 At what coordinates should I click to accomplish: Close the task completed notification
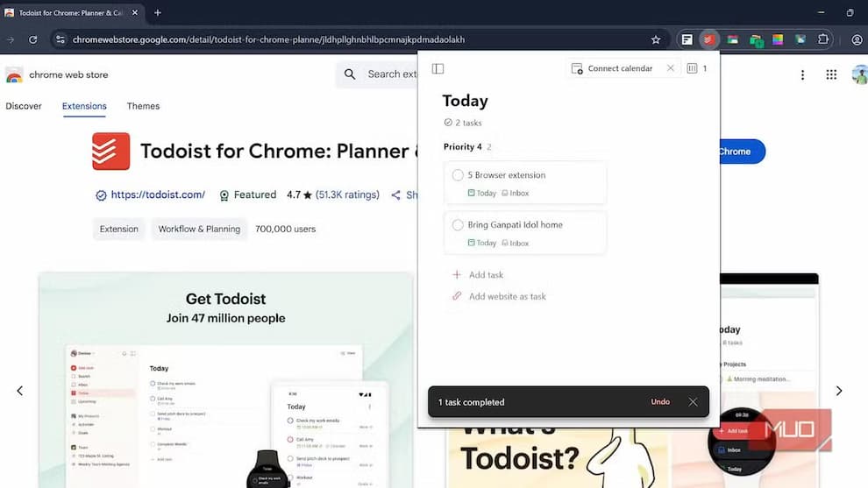(x=693, y=402)
